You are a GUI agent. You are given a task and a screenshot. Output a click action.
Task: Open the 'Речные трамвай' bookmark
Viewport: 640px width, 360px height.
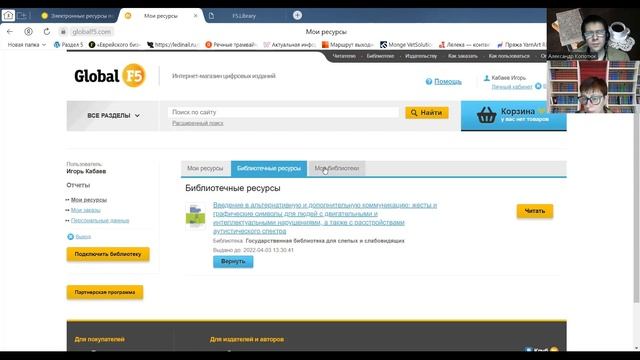pyautogui.click(x=231, y=44)
